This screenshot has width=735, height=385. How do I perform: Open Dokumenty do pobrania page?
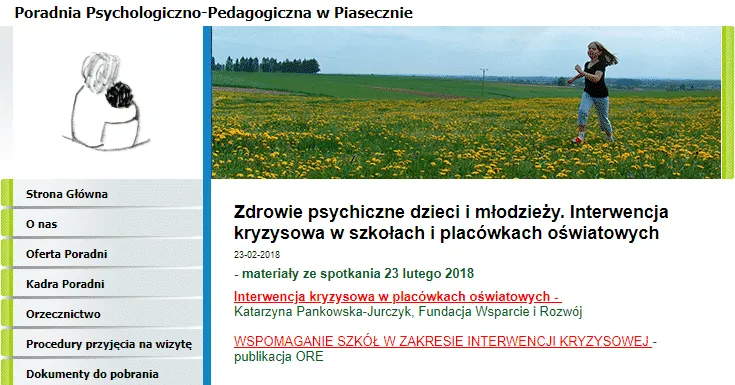click(102, 373)
